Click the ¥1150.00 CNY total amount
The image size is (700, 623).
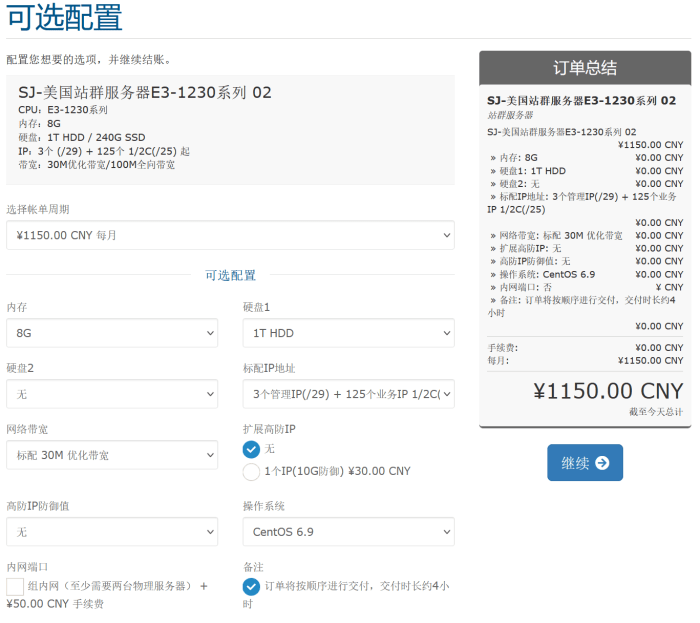click(x=608, y=391)
